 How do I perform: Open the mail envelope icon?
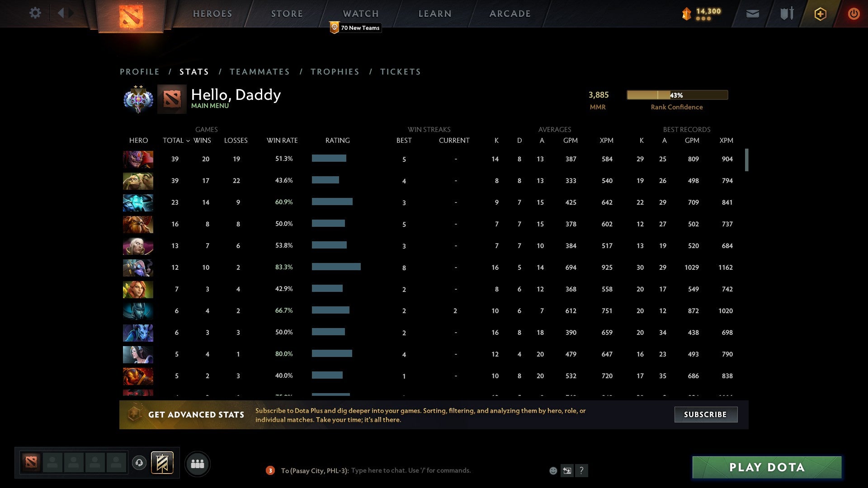tap(752, 14)
